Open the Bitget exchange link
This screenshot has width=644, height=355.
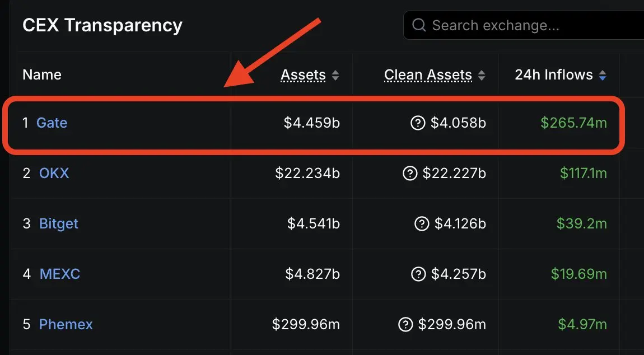tap(59, 224)
